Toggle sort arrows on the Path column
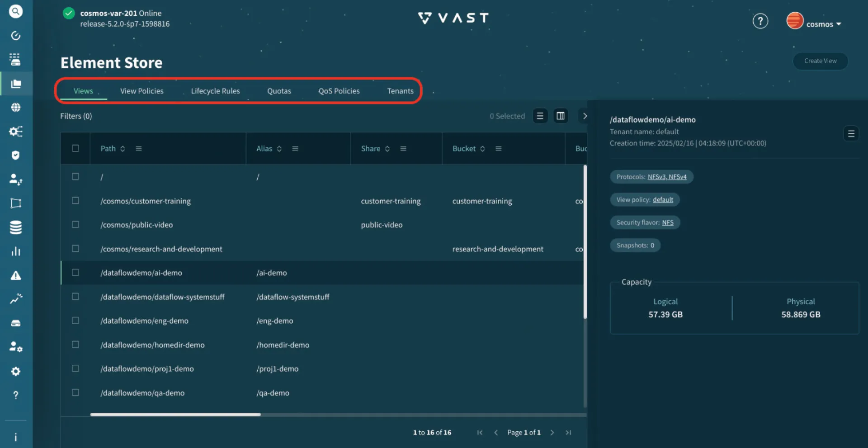The image size is (868, 448). 123,149
